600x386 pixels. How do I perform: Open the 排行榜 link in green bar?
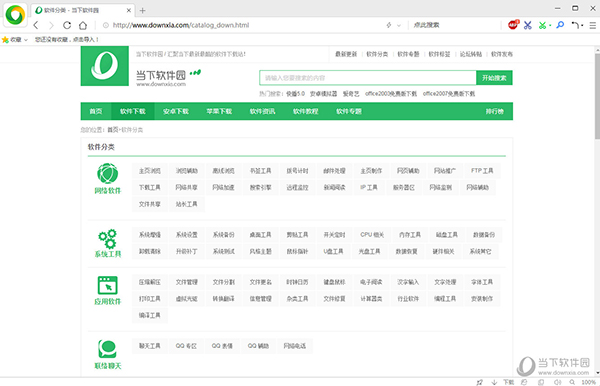click(494, 111)
